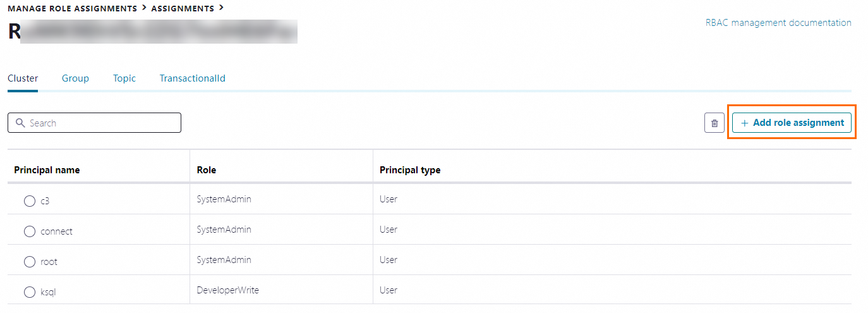
Task: Open the TransactionalId tab
Action: coord(192,78)
